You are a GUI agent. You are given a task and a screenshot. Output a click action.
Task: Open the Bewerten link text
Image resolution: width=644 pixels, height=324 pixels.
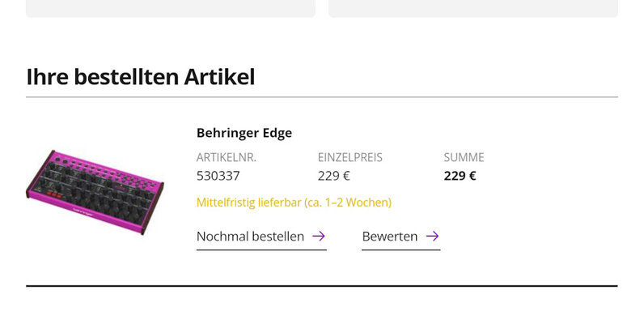[389, 237]
